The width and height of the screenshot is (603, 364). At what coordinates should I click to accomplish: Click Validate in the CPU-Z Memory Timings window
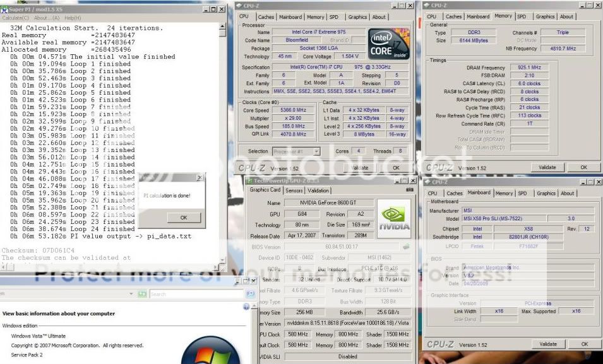click(547, 167)
